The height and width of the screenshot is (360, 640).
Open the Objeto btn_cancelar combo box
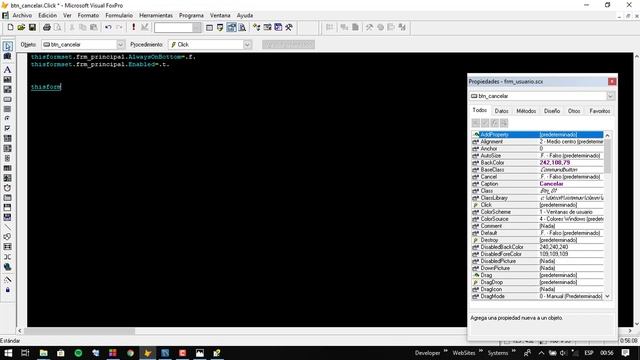tap(83, 44)
